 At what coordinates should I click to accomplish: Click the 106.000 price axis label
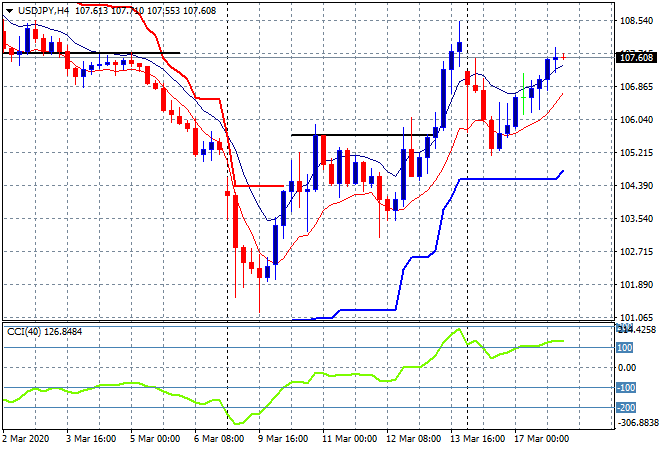pos(635,120)
